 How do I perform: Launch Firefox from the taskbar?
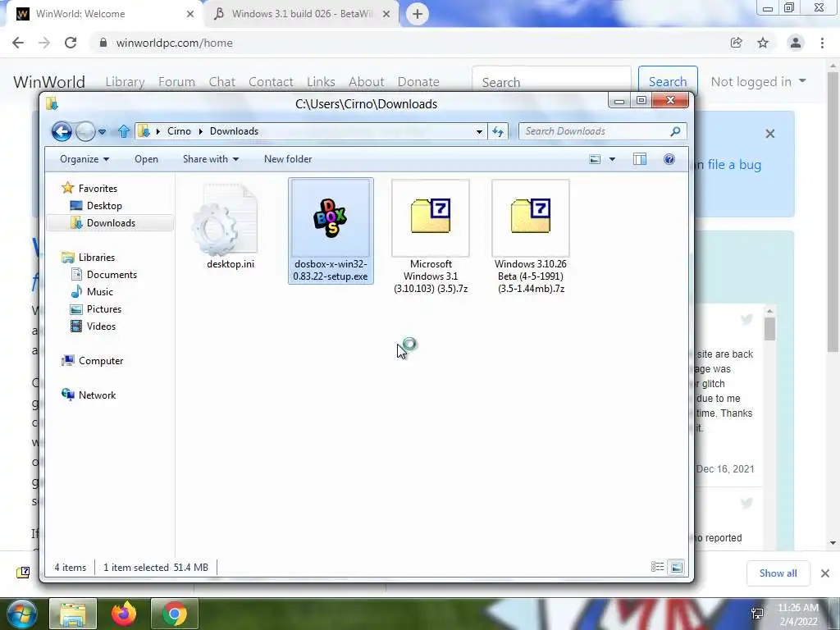(124, 614)
